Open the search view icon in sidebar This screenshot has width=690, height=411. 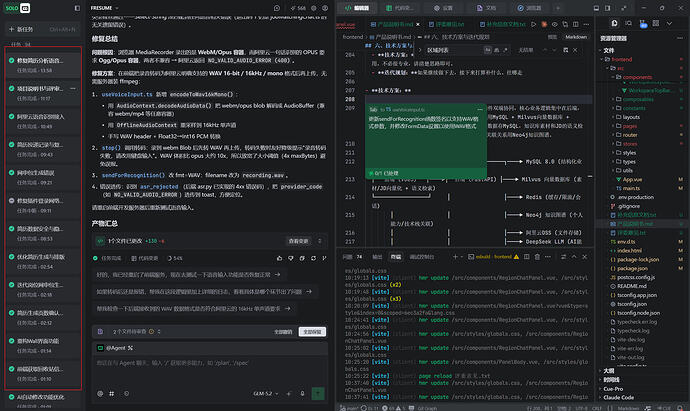click(628, 23)
